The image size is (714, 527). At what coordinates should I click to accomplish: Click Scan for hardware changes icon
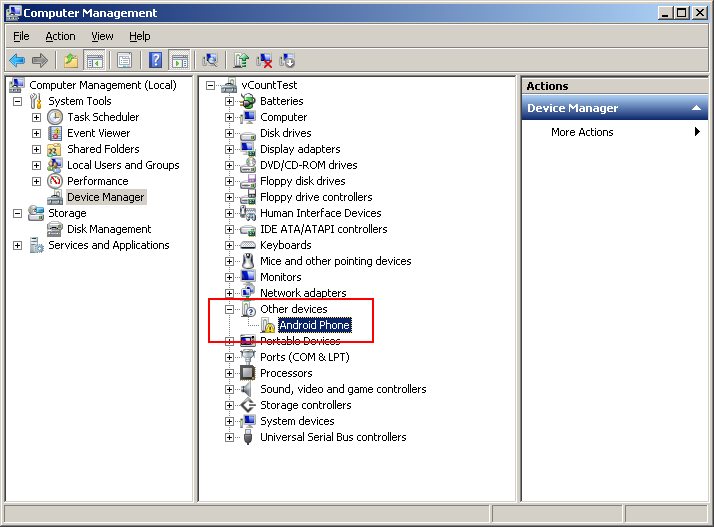pos(210,60)
